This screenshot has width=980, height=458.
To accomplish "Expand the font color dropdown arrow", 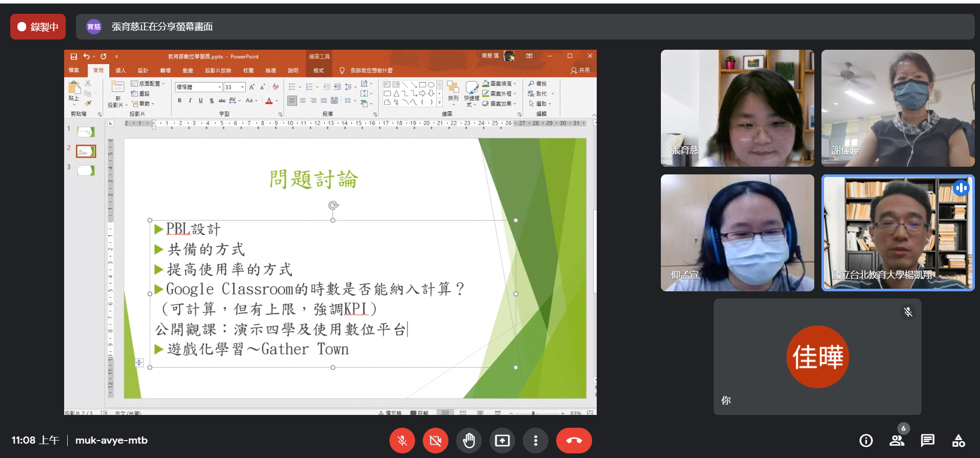I will pos(277,101).
